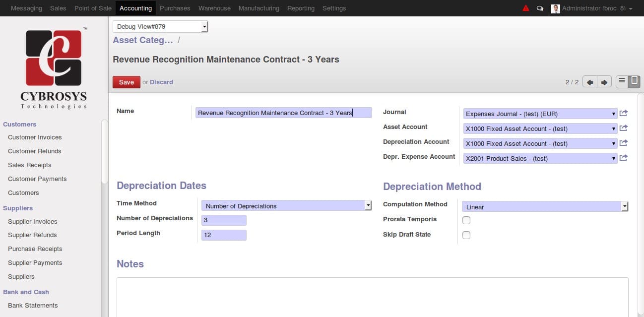Go back to Asset Categ... breadcrumb

pyautogui.click(x=143, y=40)
